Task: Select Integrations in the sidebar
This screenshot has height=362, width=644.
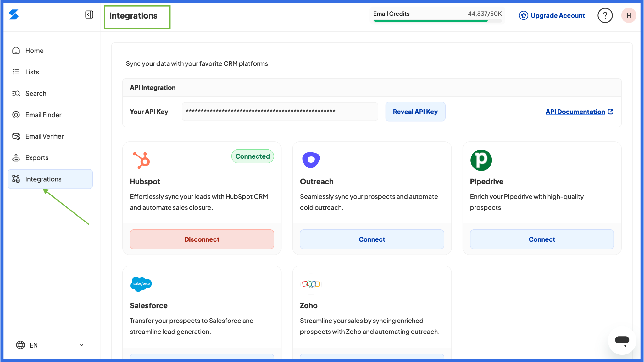Action: click(x=50, y=179)
